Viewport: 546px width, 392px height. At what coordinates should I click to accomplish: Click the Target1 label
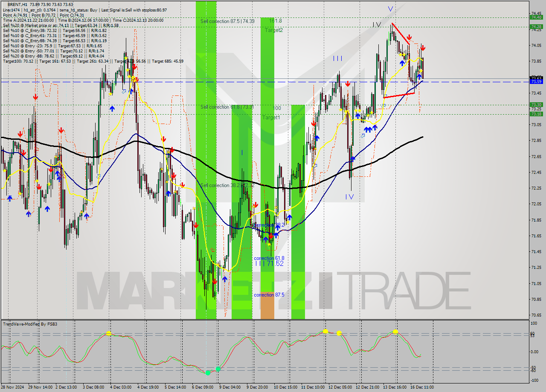coord(271,117)
